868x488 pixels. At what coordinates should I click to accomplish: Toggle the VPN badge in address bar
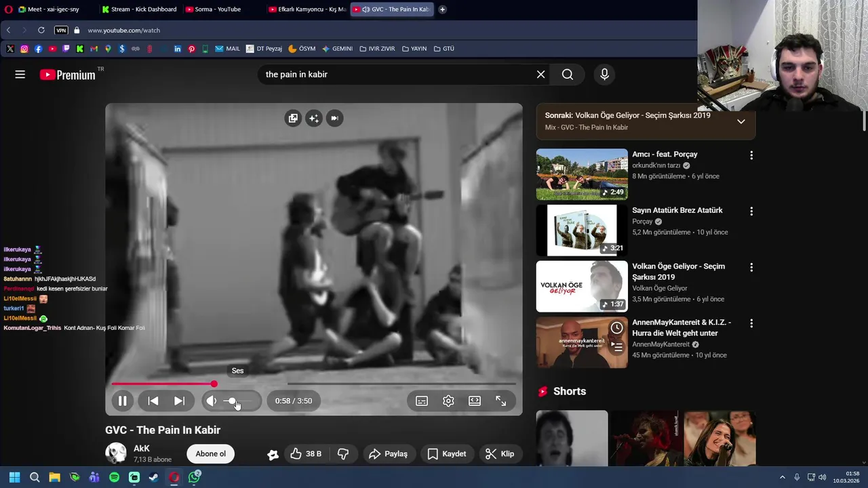[61, 30]
